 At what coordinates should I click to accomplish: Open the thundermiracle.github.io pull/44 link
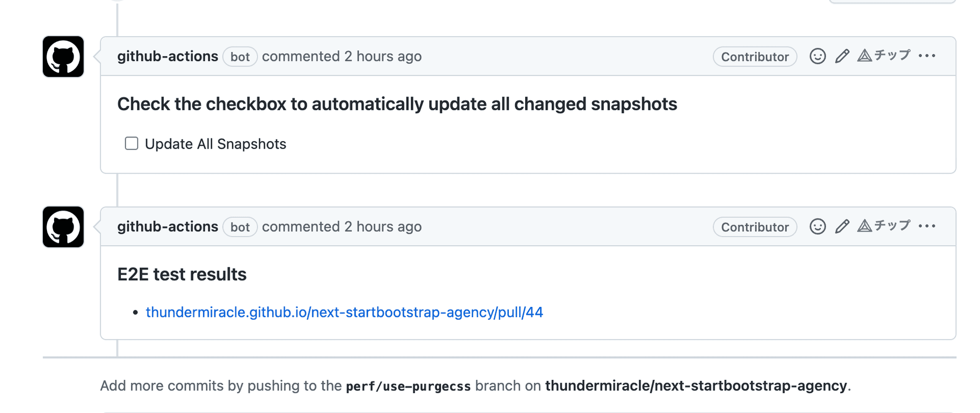click(345, 312)
